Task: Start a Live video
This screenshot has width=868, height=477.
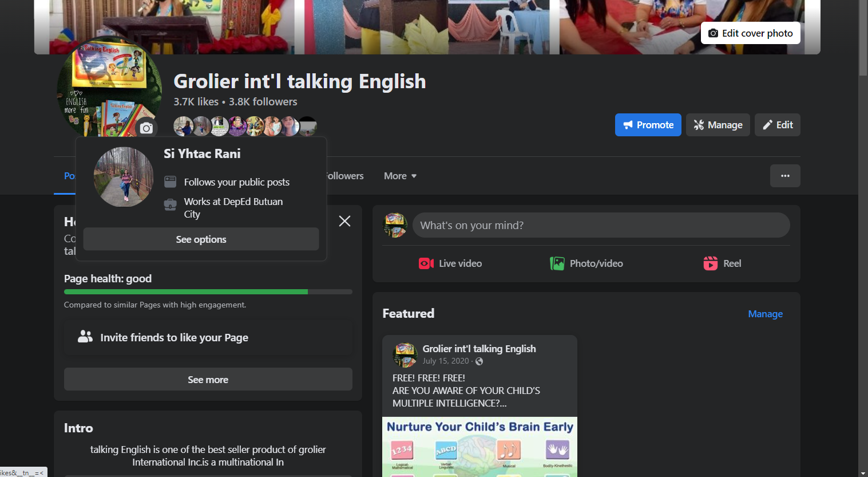Action: tap(450, 263)
